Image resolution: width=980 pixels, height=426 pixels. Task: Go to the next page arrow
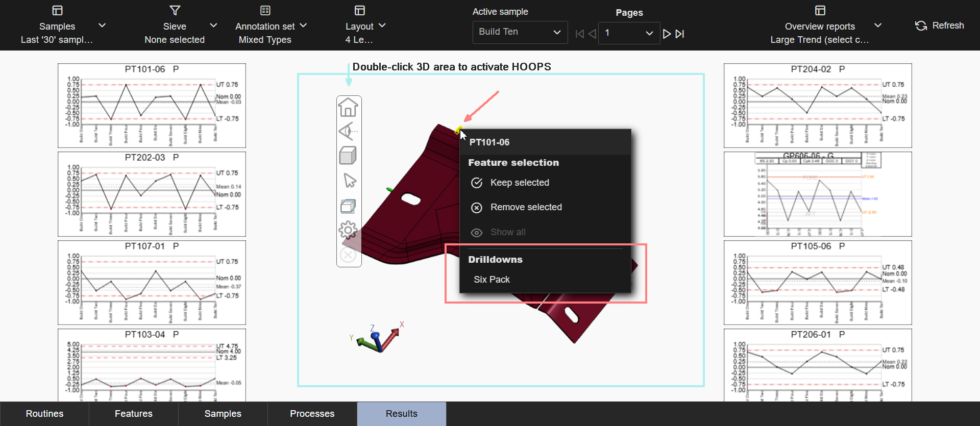pyautogui.click(x=667, y=34)
